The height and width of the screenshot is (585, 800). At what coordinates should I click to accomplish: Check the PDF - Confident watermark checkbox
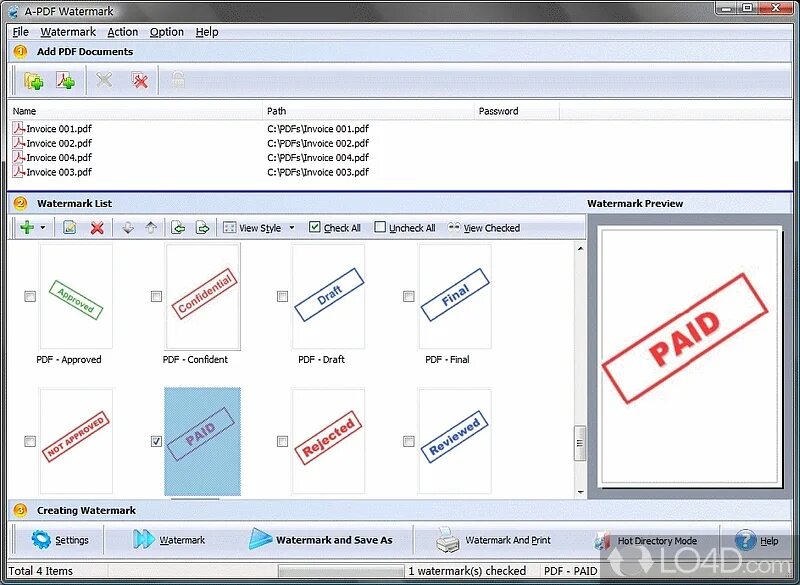click(x=157, y=296)
